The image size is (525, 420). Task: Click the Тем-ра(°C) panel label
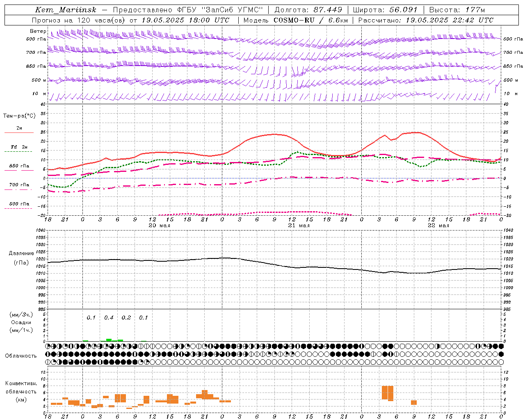coord(19,116)
